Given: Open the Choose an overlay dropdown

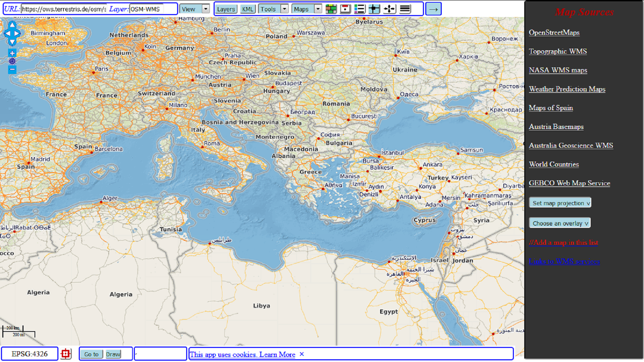Looking at the screenshot, I should click(559, 223).
